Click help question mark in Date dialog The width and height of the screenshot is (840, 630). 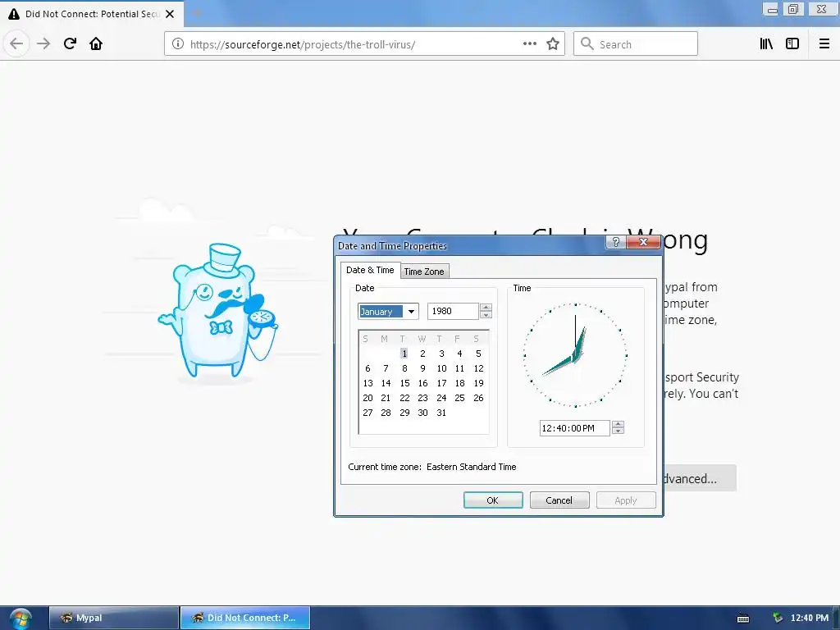click(x=616, y=242)
